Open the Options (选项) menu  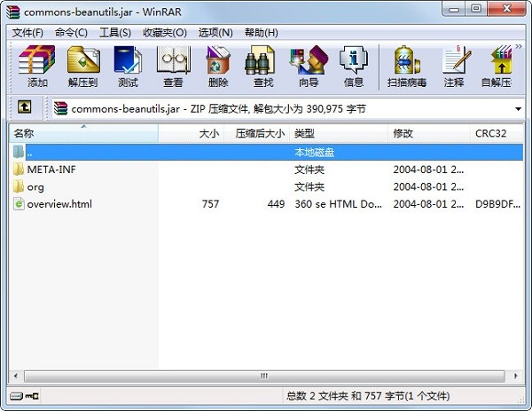tap(215, 33)
